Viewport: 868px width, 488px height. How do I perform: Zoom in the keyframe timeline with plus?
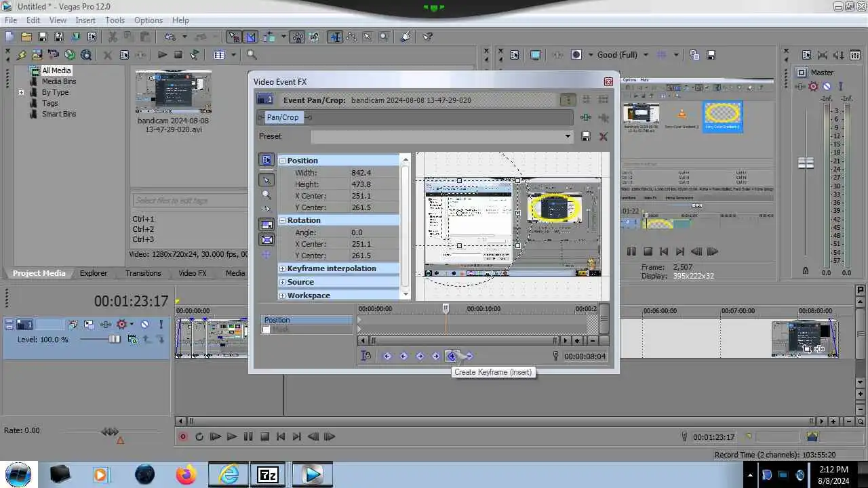point(578,341)
